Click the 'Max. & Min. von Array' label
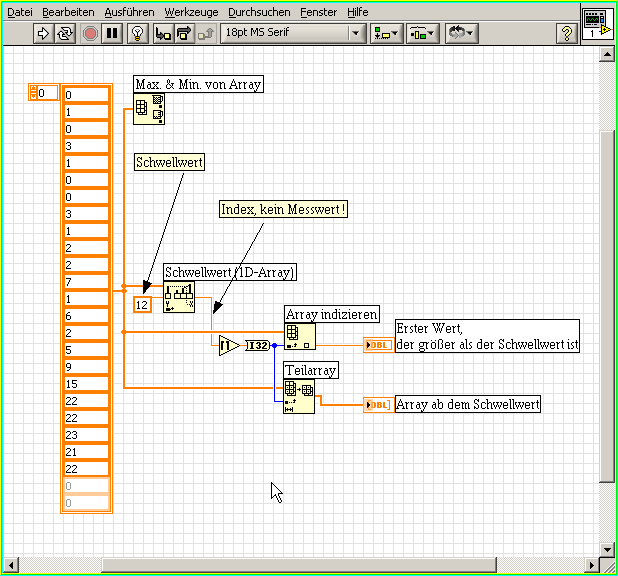Viewport: 618px width, 576px height. click(x=198, y=84)
